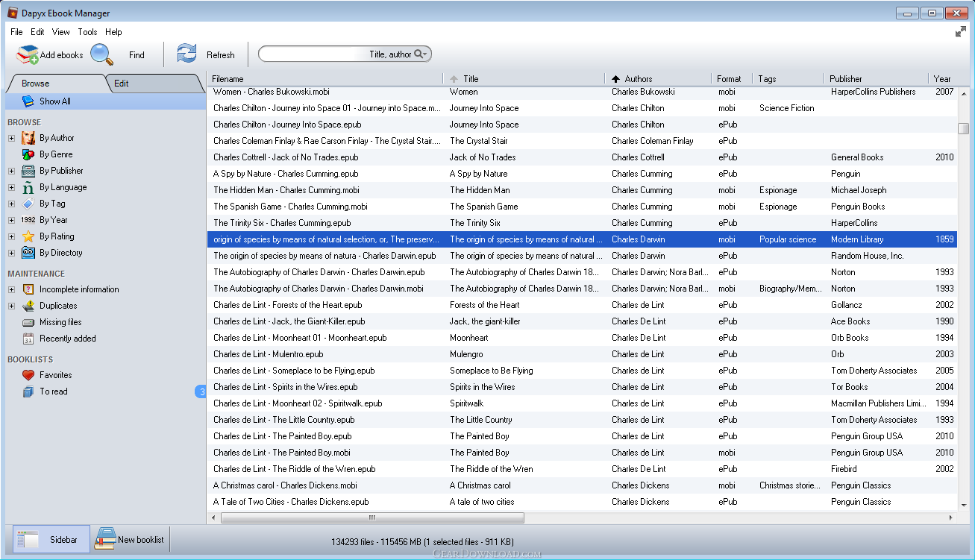Sort by the Format column header
This screenshot has height=560, width=975.
731,78
